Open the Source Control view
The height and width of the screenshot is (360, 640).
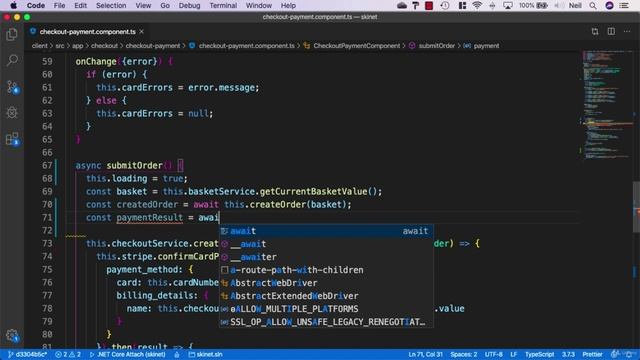(12, 87)
